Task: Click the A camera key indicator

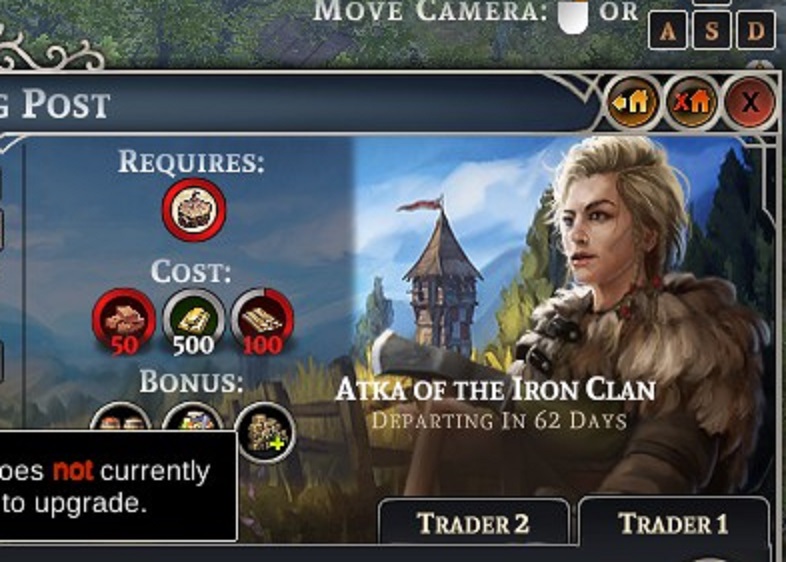Action: (667, 31)
